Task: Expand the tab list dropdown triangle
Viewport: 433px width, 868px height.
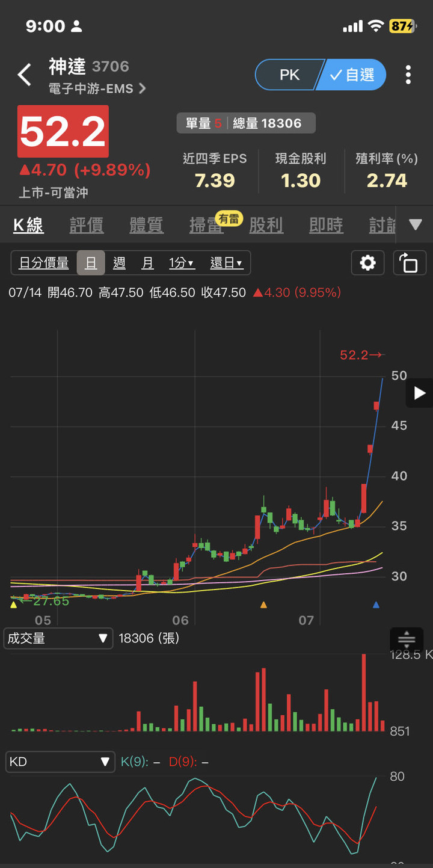Action: coord(416,225)
